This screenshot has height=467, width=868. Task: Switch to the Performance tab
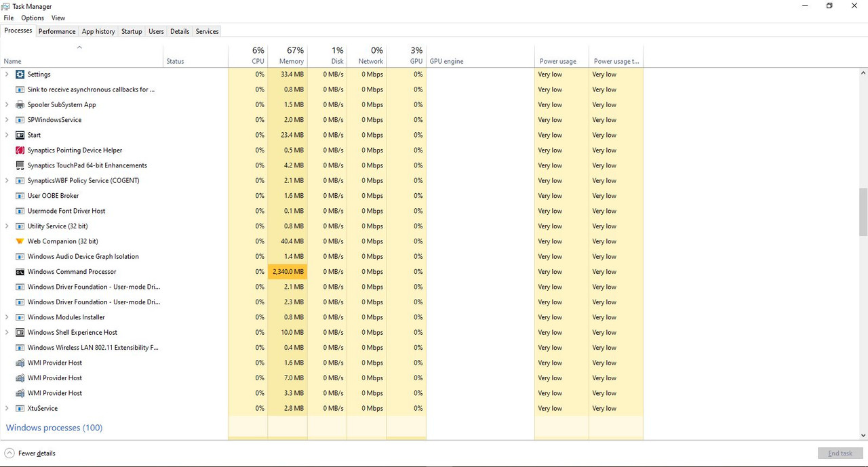57,31
